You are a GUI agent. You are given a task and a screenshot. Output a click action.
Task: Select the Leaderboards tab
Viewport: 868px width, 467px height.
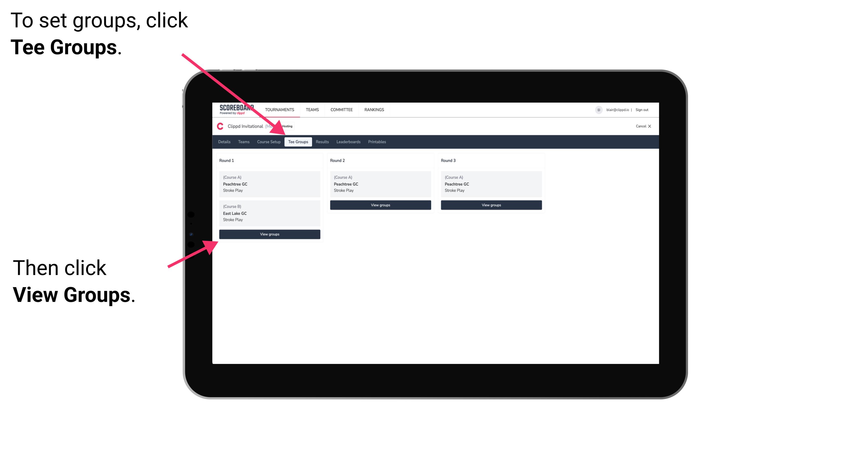[348, 142]
